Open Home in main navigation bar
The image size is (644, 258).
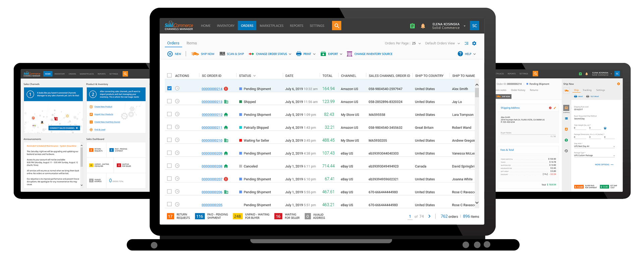tap(206, 26)
